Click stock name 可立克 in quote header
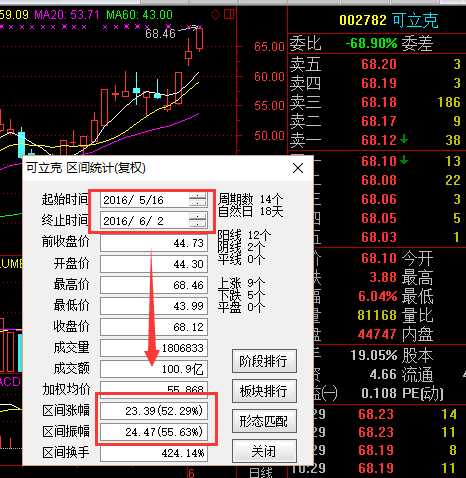 point(415,20)
